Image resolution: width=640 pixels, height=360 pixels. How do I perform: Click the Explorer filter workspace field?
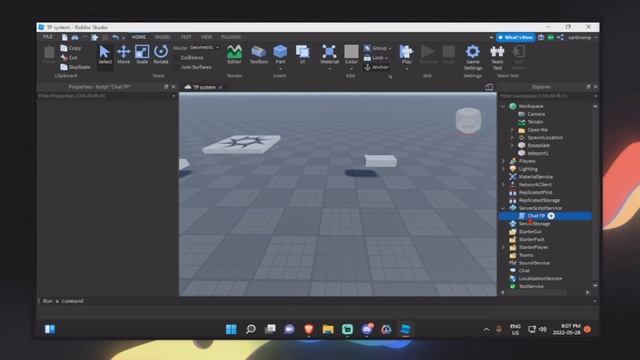click(x=547, y=96)
